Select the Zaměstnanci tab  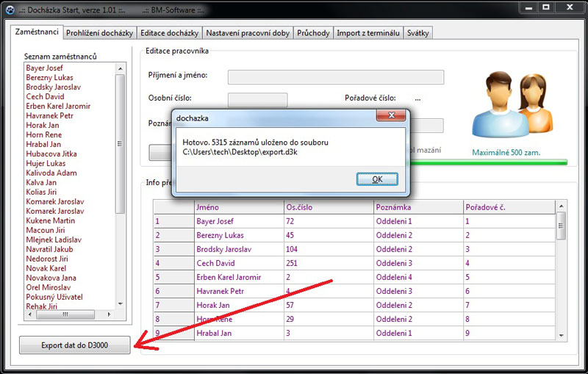(x=36, y=32)
